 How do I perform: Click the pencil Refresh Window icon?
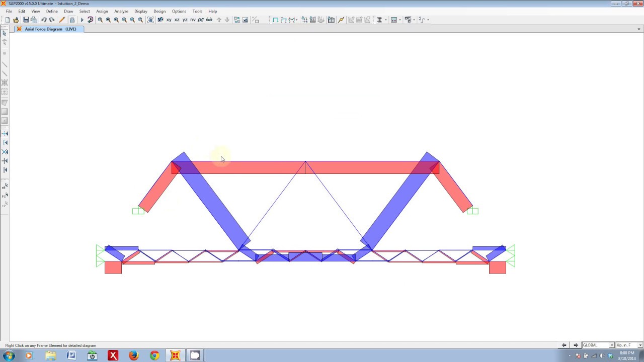(x=62, y=20)
